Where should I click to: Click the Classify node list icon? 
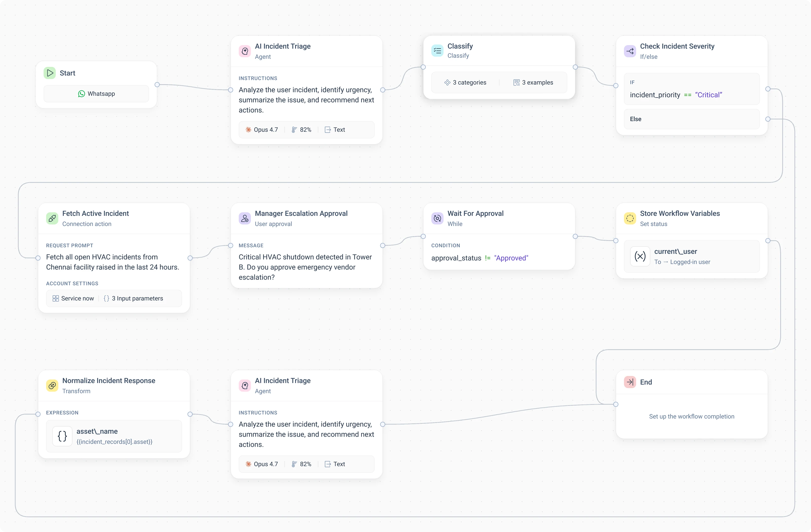coord(437,50)
